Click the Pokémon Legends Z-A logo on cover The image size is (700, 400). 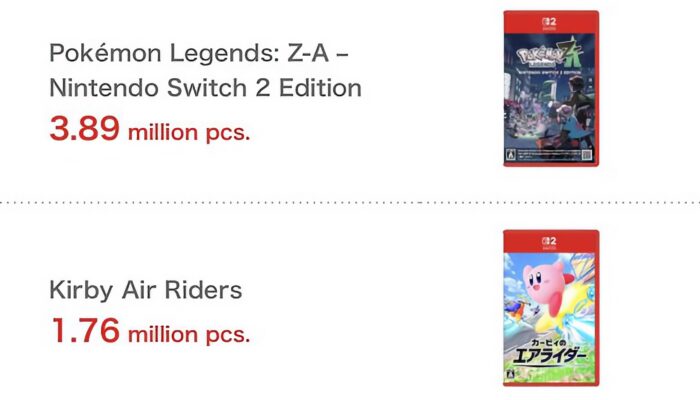(x=550, y=52)
